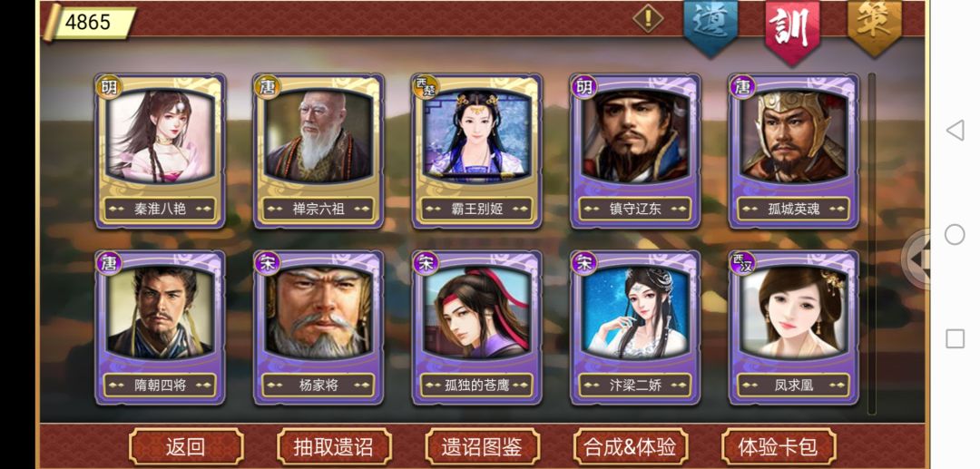Open the exclamation mark info icon

[x=648, y=19]
